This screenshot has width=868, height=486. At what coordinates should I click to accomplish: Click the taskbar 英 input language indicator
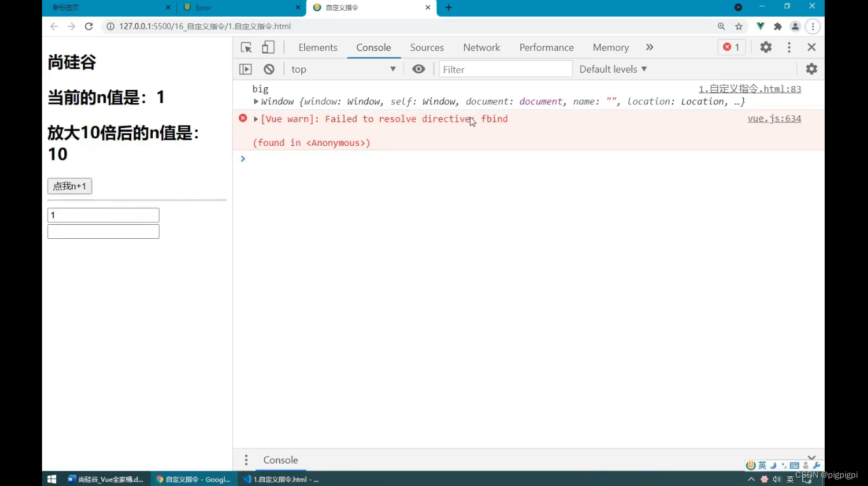click(790, 479)
